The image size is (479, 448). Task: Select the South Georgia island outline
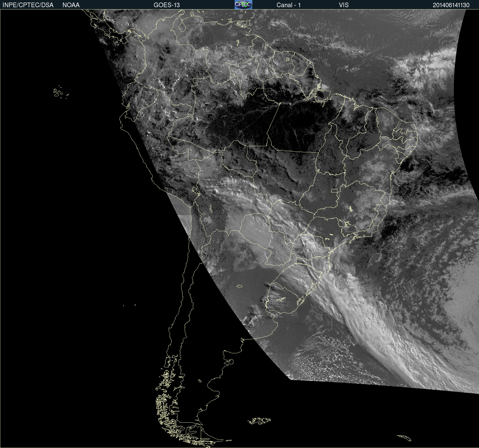[x=404, y=438]
